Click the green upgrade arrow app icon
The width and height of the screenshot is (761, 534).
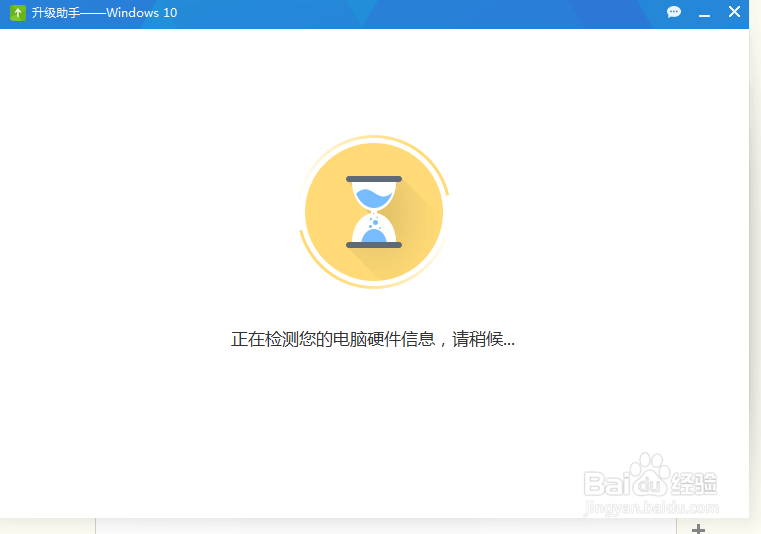click(18, 12)
